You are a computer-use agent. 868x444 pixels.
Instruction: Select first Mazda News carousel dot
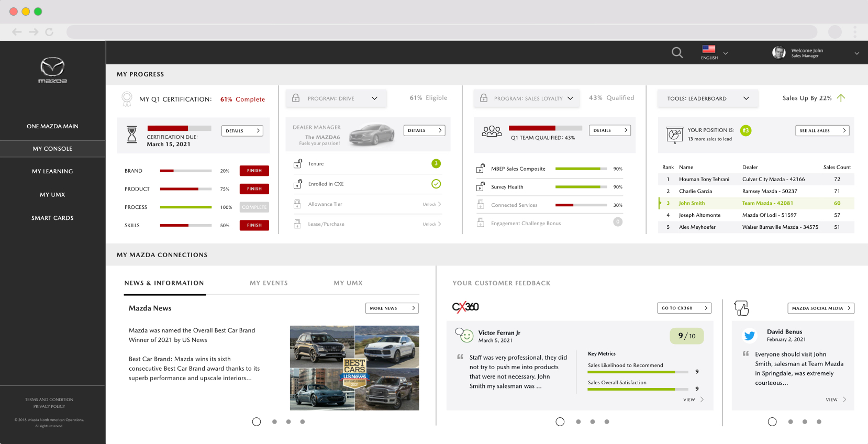point(257,421)
